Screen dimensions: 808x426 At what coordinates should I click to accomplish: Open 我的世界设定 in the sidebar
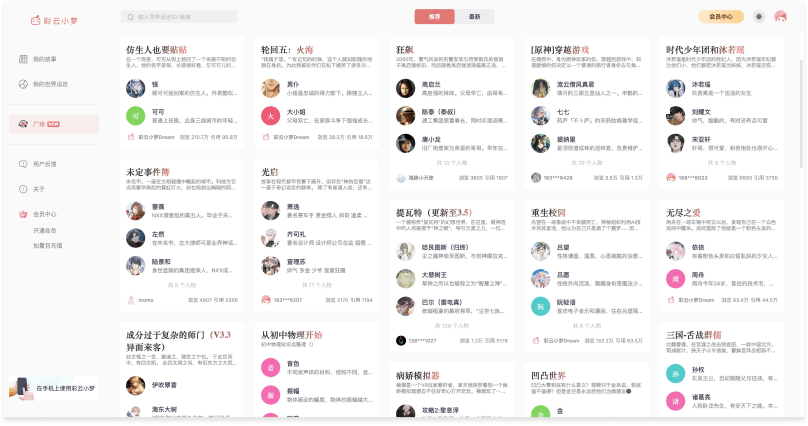[50, 84]
